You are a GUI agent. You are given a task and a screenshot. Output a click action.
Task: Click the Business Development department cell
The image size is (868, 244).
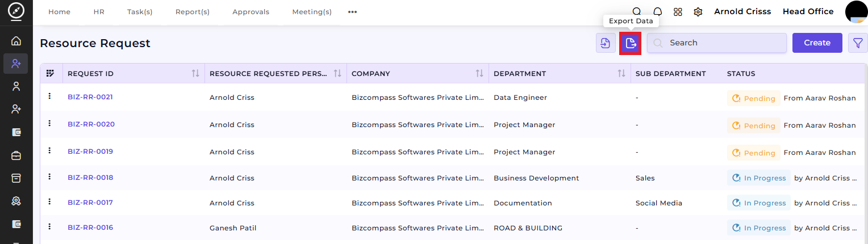tap(536, 178)
